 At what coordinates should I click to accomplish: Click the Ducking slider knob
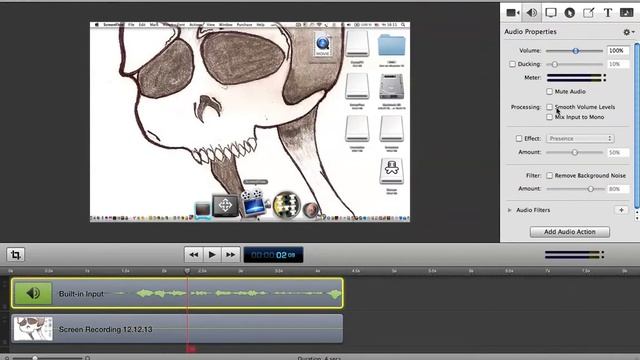pos(554,64)
